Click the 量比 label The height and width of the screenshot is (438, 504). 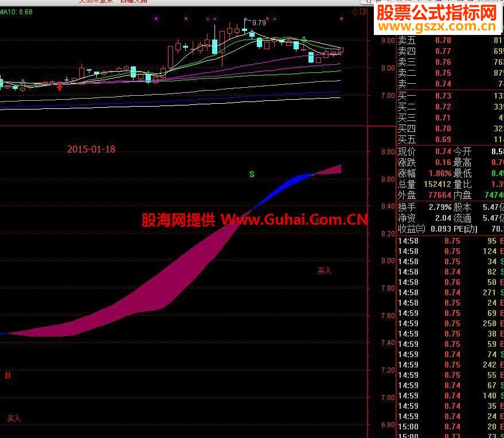click(x=463, y=184)
